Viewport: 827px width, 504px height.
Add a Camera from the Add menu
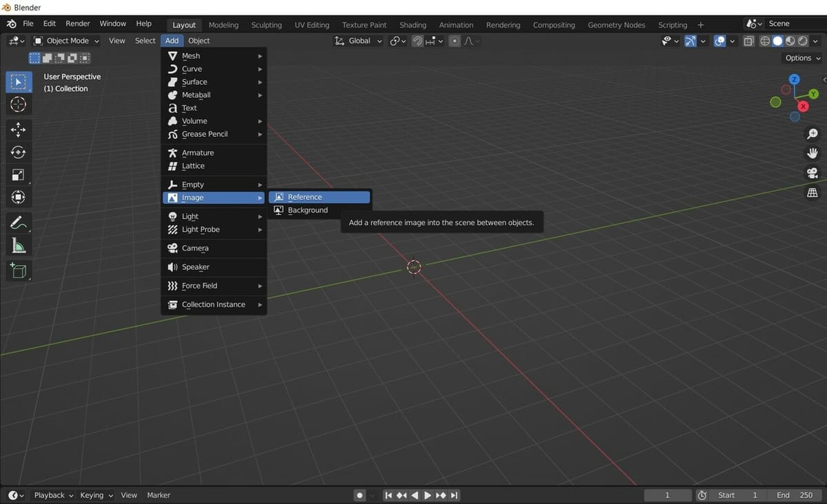[x=214, y=248]
